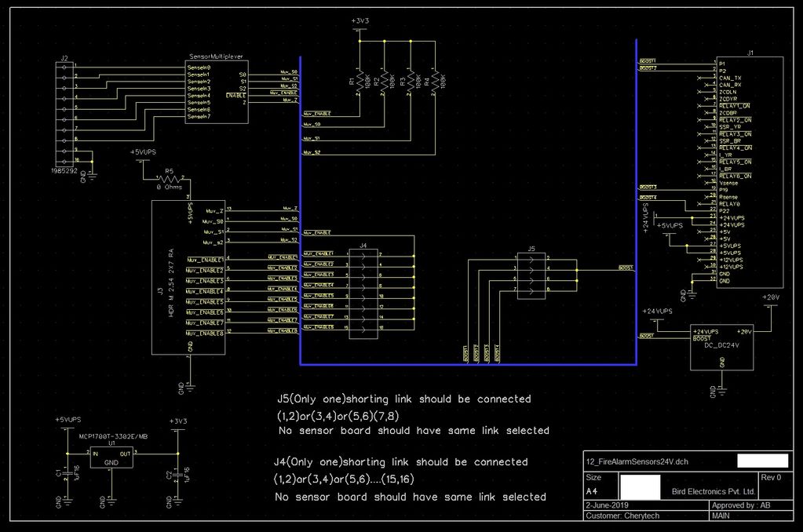Select the J1 connector block
803x532 pixels.
coord(750,172)
